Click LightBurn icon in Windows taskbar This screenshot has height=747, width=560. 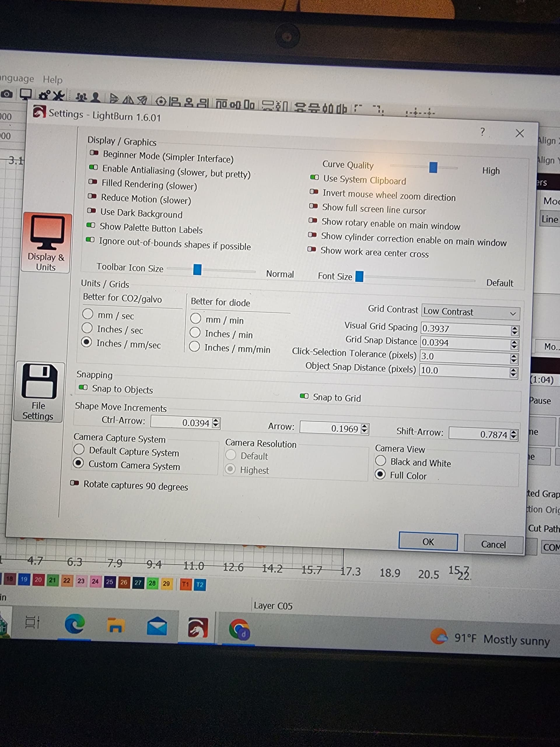197,627
